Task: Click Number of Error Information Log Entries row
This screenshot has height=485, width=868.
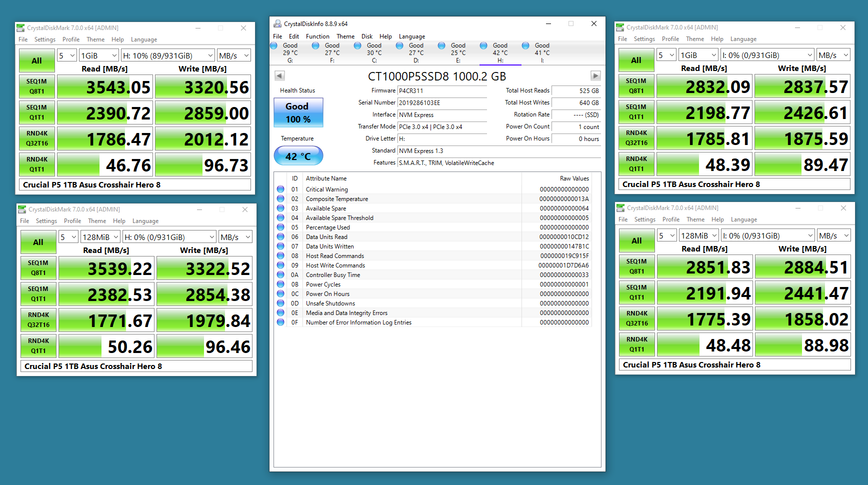Action: [x=433, y=322]
